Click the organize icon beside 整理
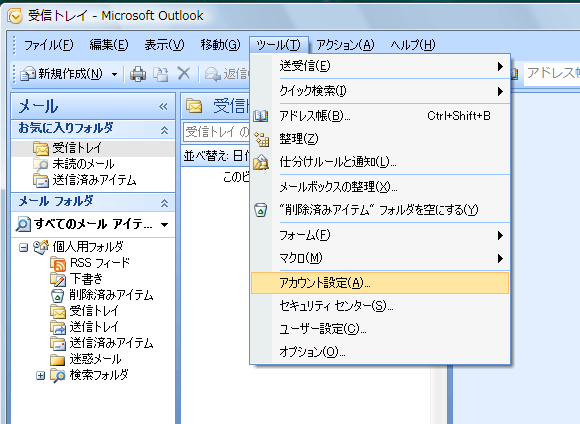This screenshot has height=424, width=580. (262, 139)
